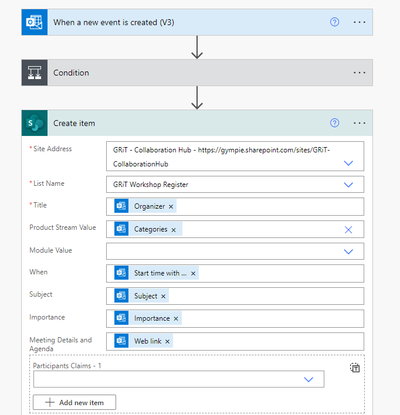Open the trigger's ellipsis menu
The image size is (400, 415).
359,22
